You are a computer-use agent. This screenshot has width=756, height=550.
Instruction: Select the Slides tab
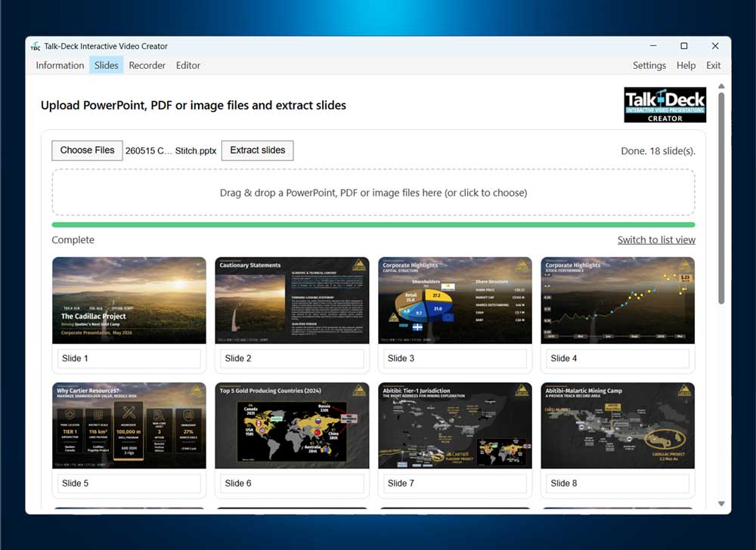click(x=106, y=66)
